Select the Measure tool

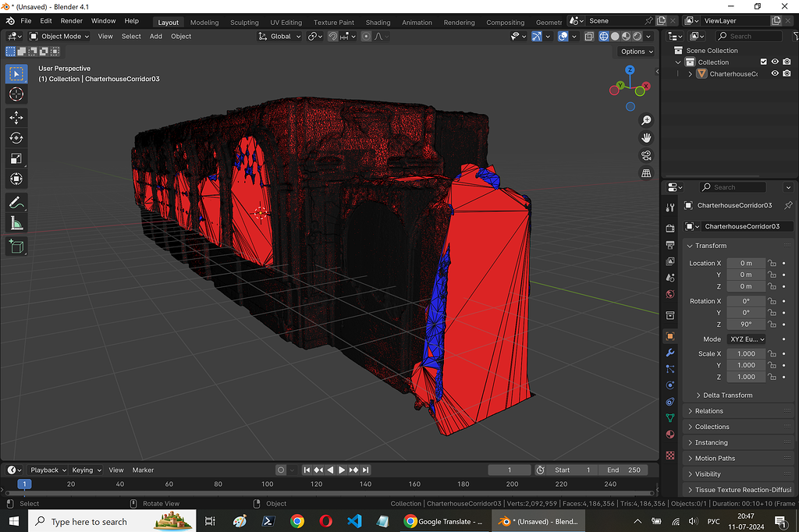tap(16, 222)
